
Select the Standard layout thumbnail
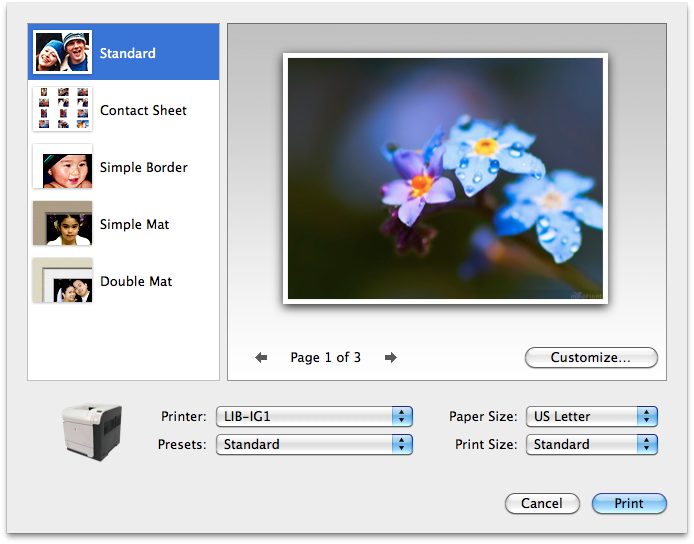pyautogui.click(x=62, y=52)
